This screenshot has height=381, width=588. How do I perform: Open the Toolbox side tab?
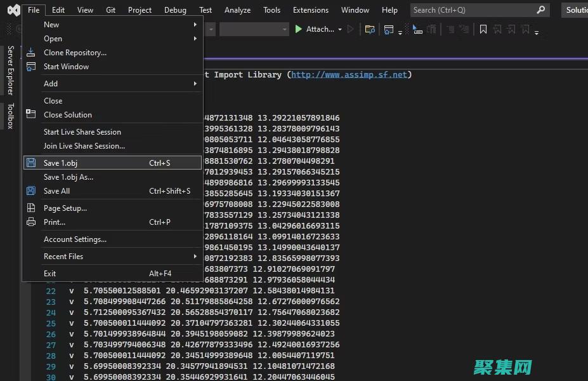click(x=10, y=116)
